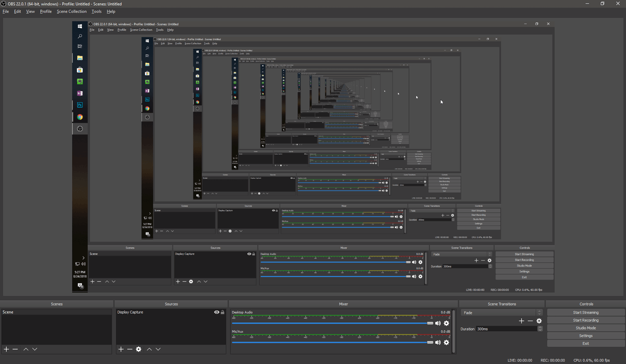Image resolution: width=626 pixels, height=364 pixels.
Task: Toggle Studio Mode in Controls
Action: tap(586, 328)
